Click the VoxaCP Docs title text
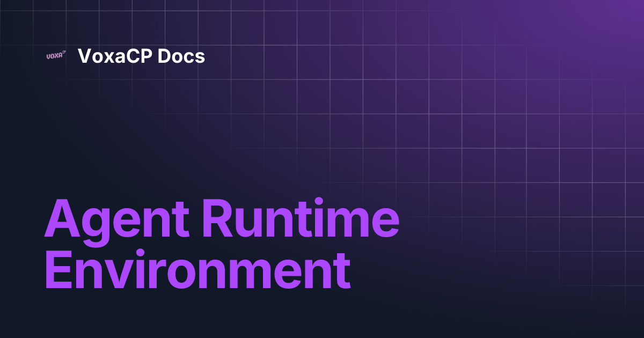644x338 pixels. (x=141, y=56)
